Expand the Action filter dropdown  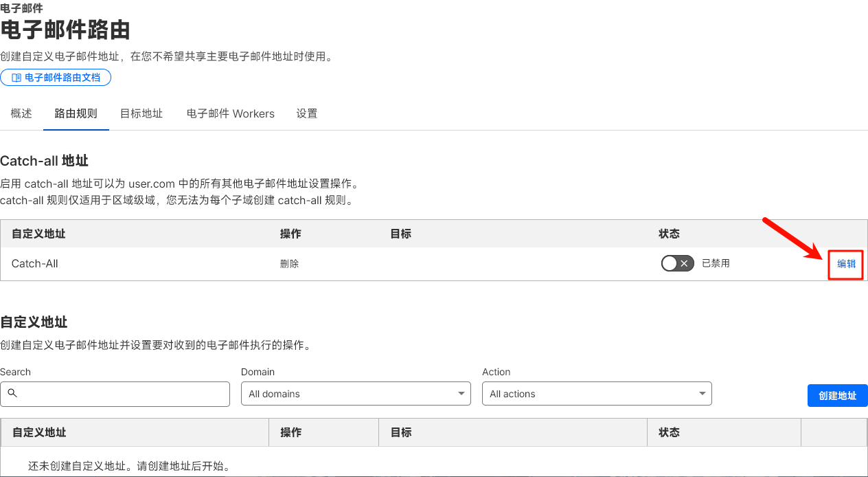[597, 394]
